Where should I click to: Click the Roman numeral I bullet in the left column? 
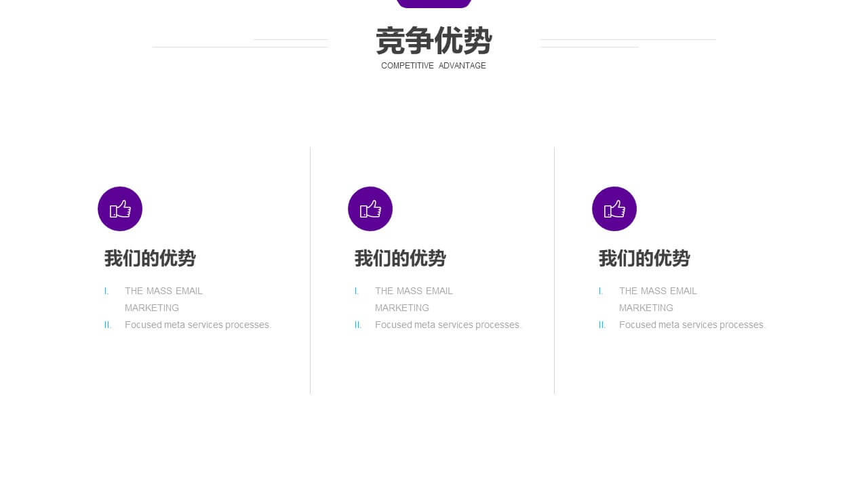[x=106, y=291]
